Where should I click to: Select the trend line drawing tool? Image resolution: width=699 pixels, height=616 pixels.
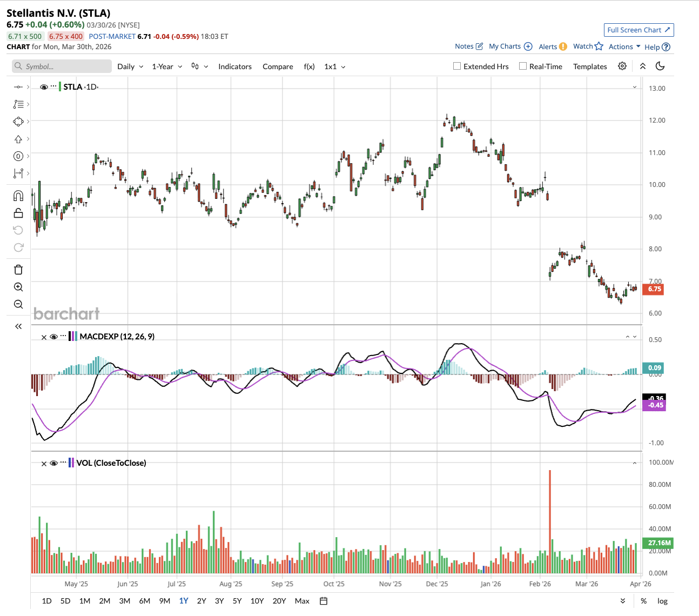18,87
